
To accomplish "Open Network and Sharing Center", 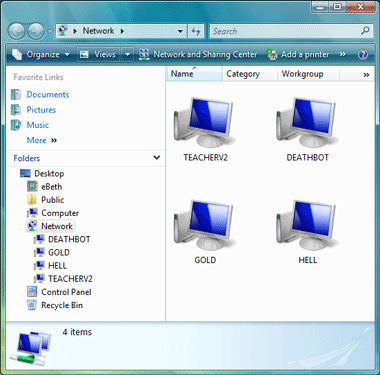I will pos(198,54).
